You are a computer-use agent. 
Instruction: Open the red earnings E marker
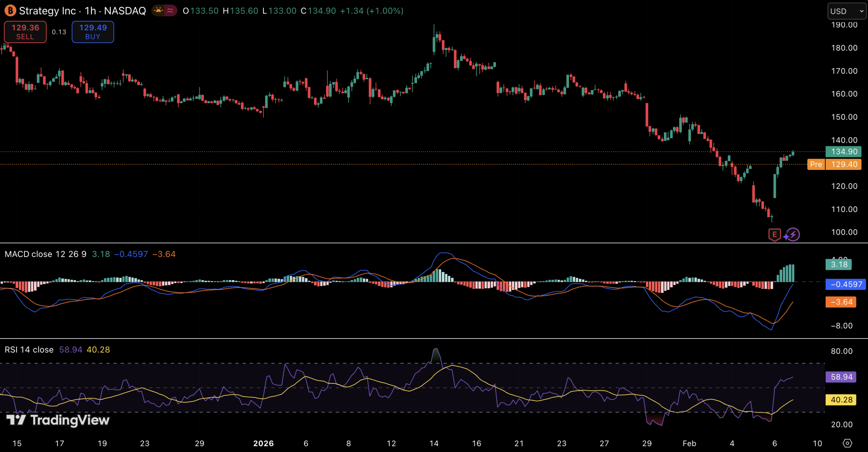(x=774, y=234)
